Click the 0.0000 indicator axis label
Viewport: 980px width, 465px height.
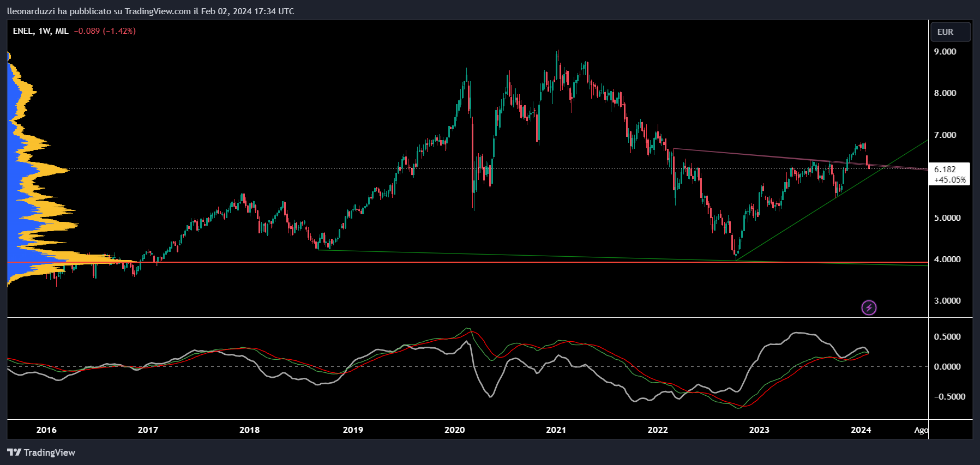point(947,367)
